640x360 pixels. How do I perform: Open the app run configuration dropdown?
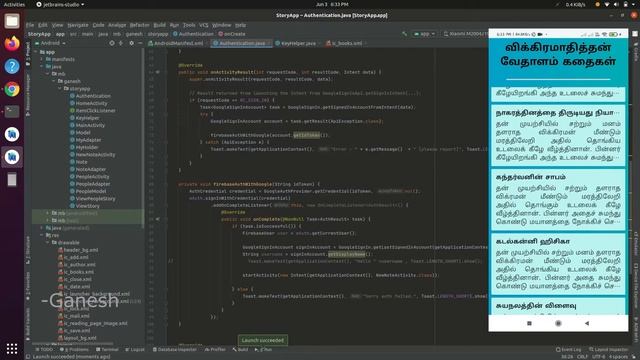point(424,34)
